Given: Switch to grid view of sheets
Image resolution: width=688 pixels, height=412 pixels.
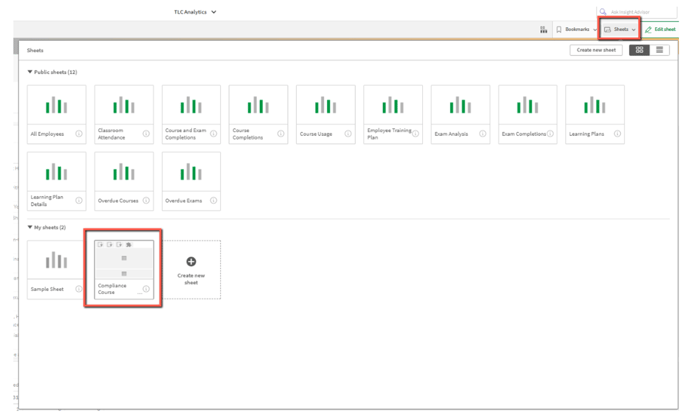Looking at the screenshot, I should (639, 49).
